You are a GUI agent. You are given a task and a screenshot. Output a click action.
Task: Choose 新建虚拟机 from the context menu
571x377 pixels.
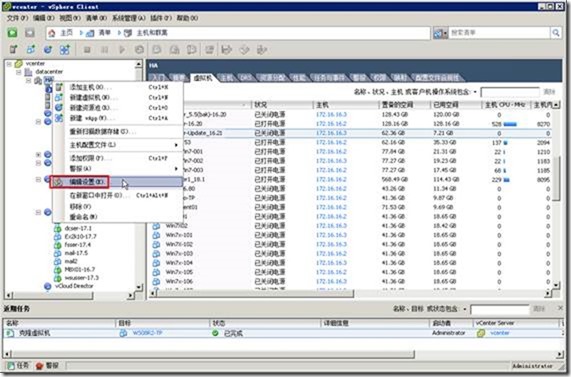pos(118,98)
